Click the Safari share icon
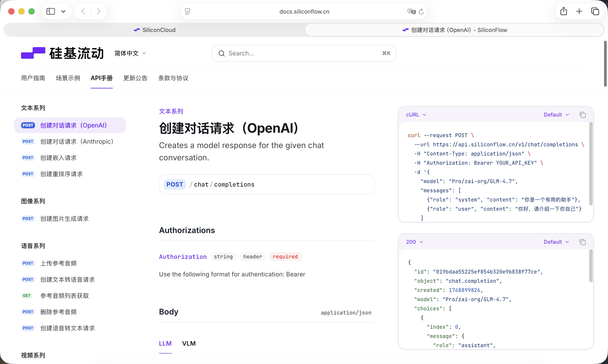 coord(563,11)
